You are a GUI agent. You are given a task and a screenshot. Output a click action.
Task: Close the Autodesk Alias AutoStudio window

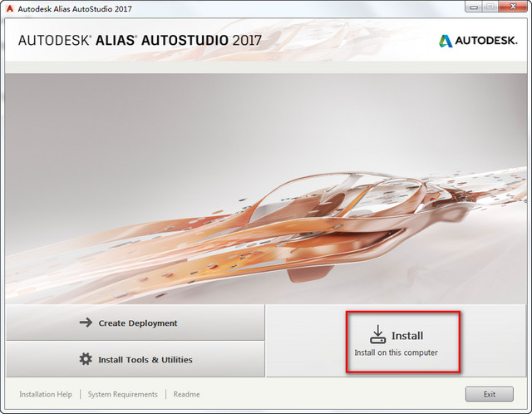coord(513,7)
